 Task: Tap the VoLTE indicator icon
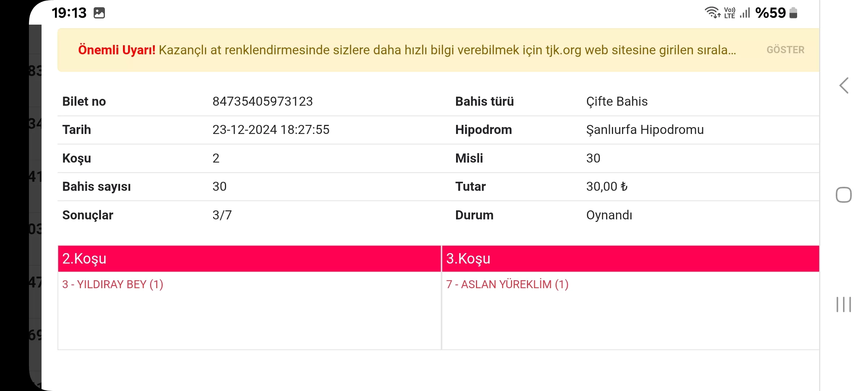tap(729, 13)
